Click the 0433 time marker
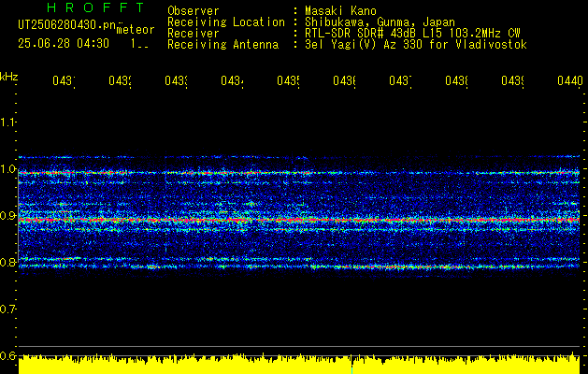The width and height of the screenshot is (588, 374). click(x=176, y=80)
